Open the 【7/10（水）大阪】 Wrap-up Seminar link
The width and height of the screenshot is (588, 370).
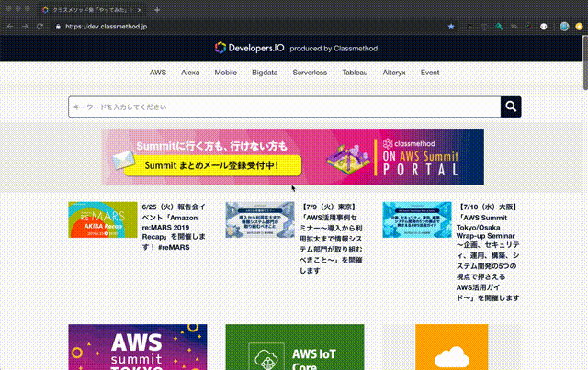488,252
